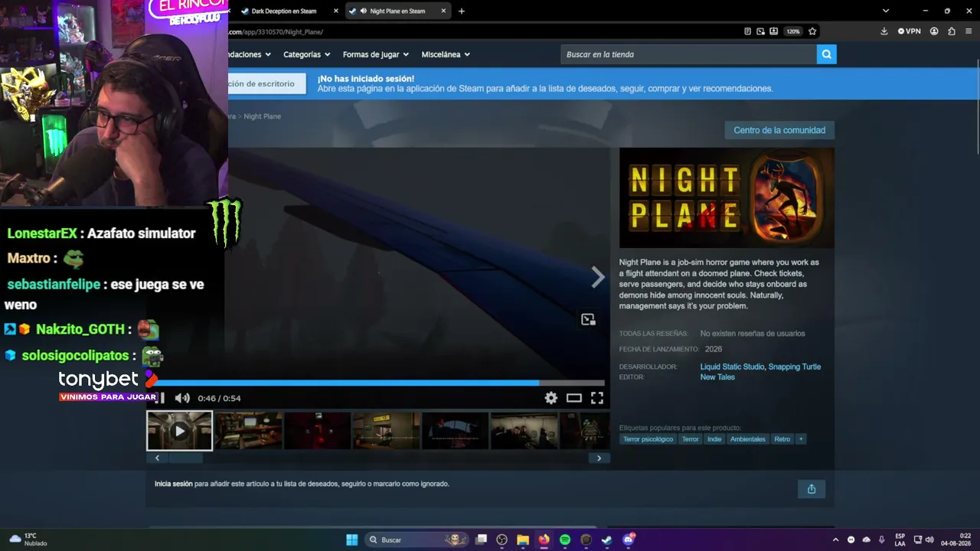Seek in the trailer progress bar
This screenshot has width=980, height=551.
click(381, 383)
